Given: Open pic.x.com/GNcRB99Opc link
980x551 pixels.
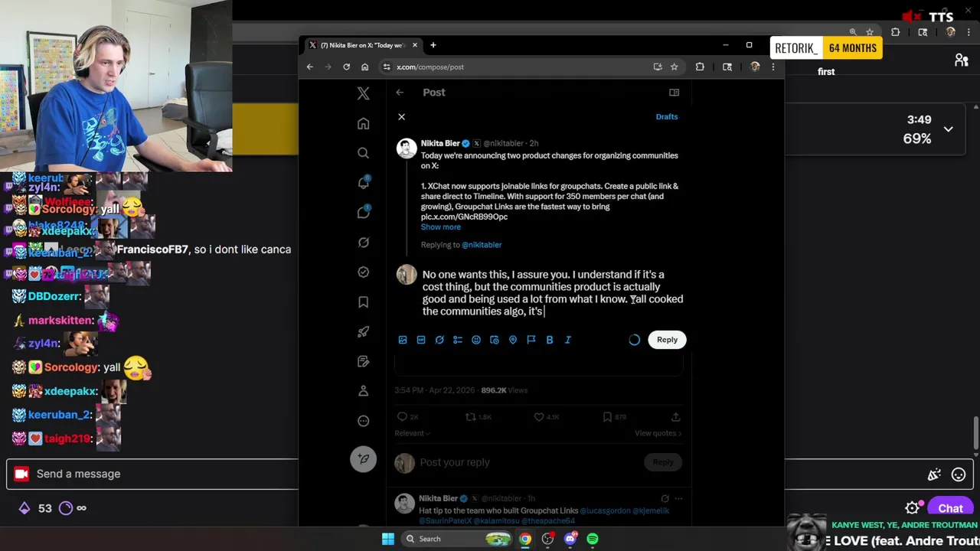Looking at the screenshot, I should click(x=464, y=217).
